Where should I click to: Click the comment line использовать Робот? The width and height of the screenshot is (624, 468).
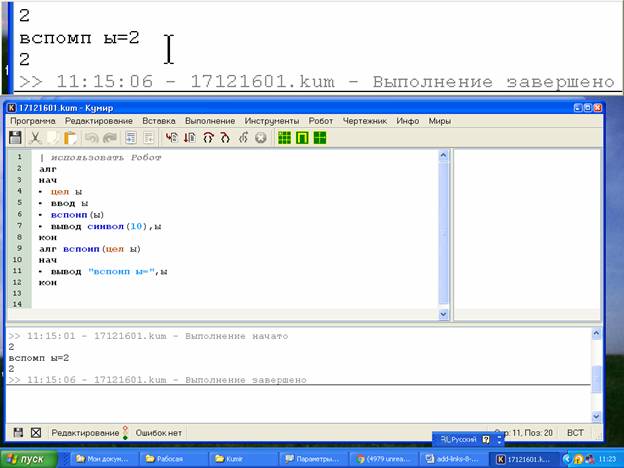[x=101, y=158]
